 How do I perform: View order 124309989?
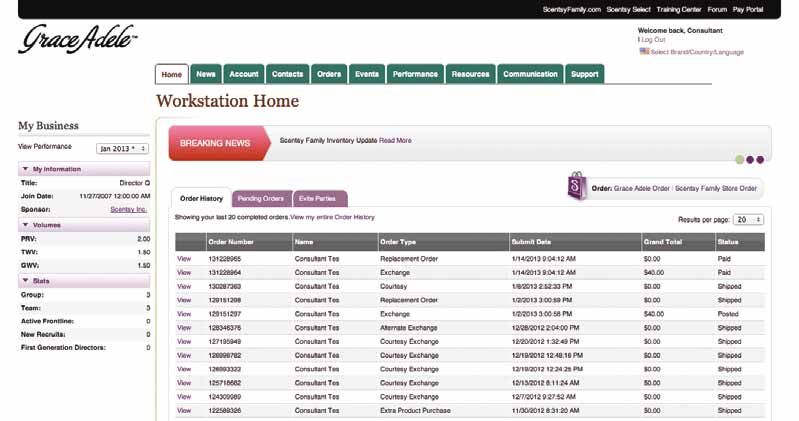(184, 397)
